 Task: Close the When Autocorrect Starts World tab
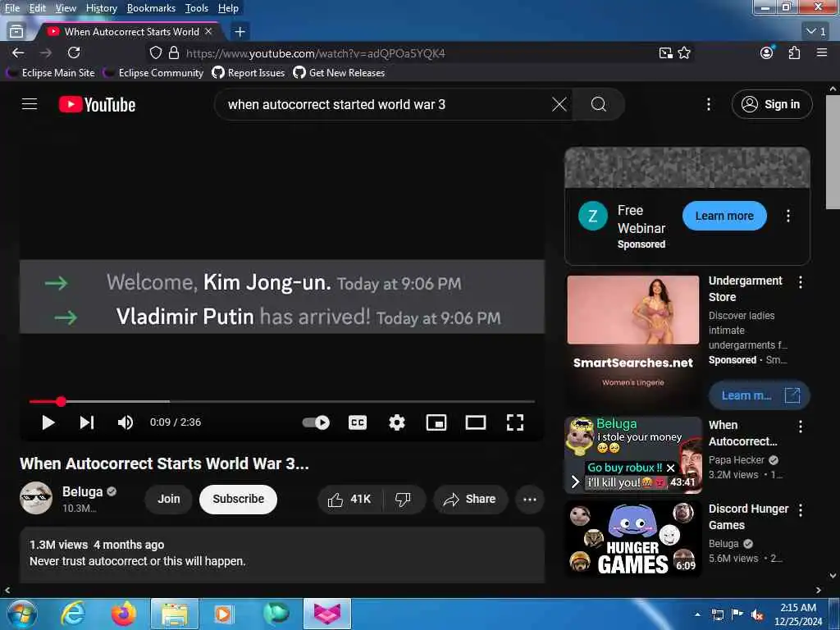tap(208, 32)
